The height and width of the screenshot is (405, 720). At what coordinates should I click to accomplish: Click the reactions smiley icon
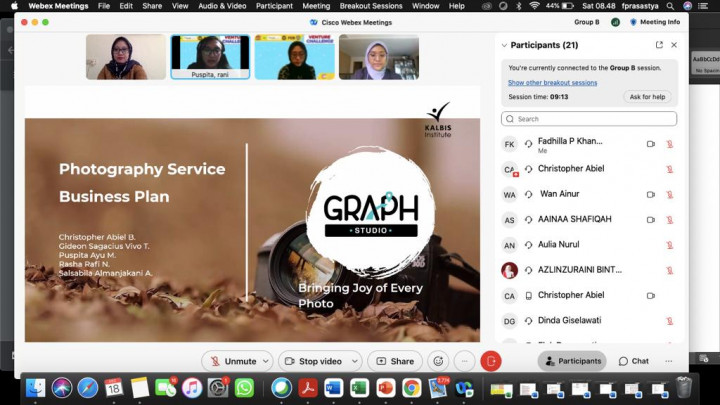437,361
